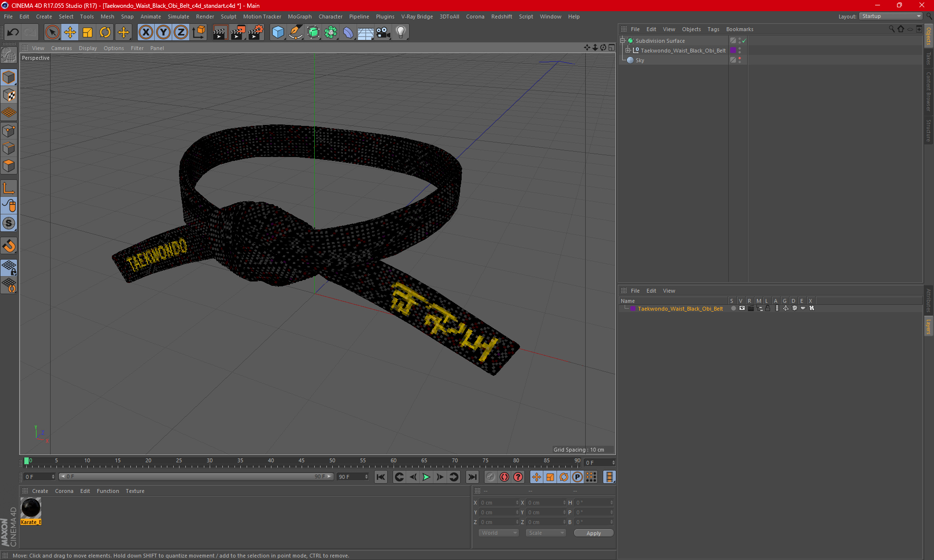
Task: Toggle layer Render icon
Action: (x=751, y=308)
